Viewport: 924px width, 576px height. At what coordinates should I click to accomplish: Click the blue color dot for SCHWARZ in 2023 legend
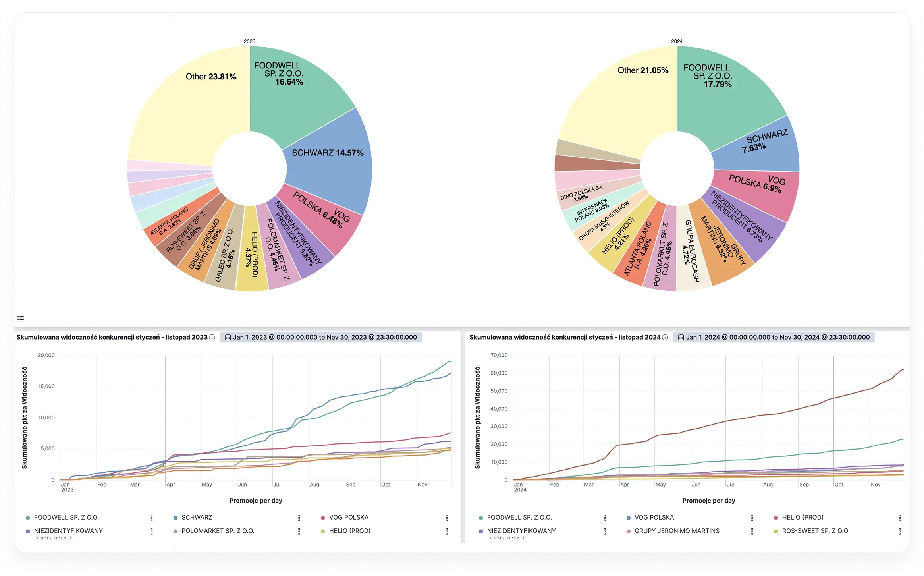click(x=176, y=518)
